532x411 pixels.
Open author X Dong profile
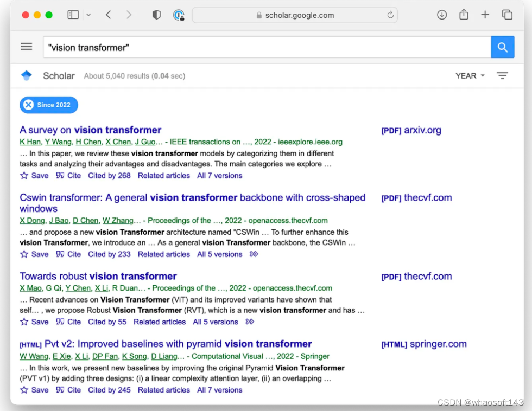[32, 220]
